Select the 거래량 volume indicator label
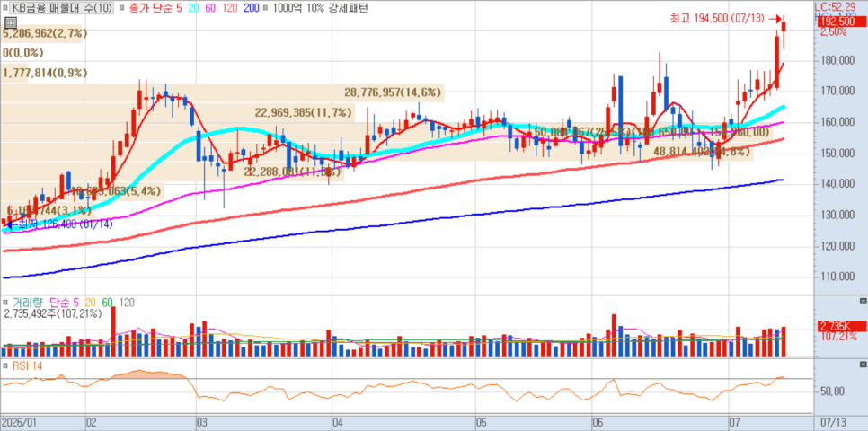The width and height of the screenshot is (868, 431). tap(29, 302)
